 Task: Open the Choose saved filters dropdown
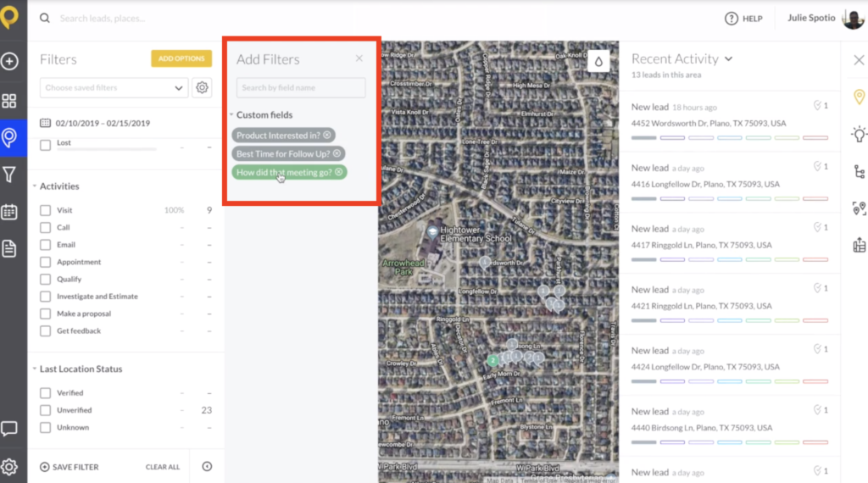(114, 87)
